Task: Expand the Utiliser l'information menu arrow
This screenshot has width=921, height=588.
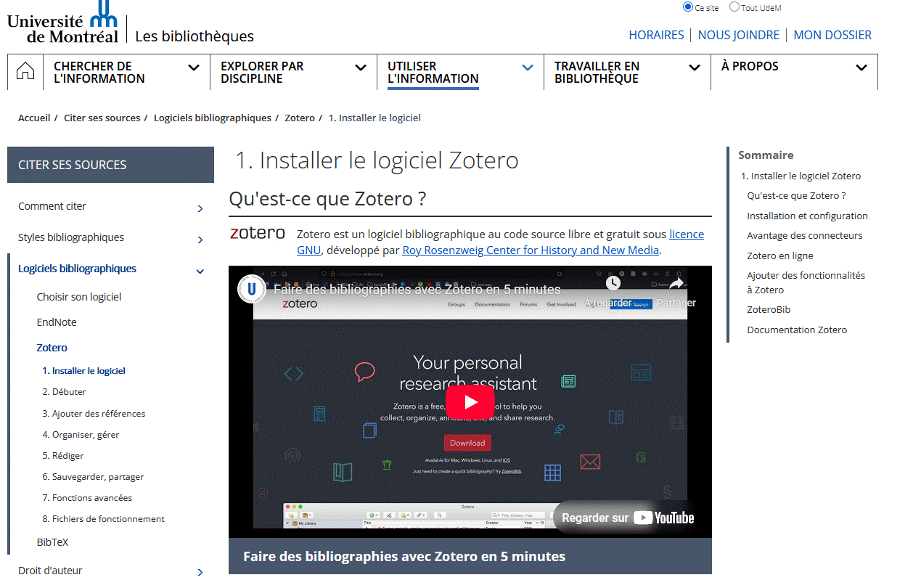Action: click(x=528, y=68)
